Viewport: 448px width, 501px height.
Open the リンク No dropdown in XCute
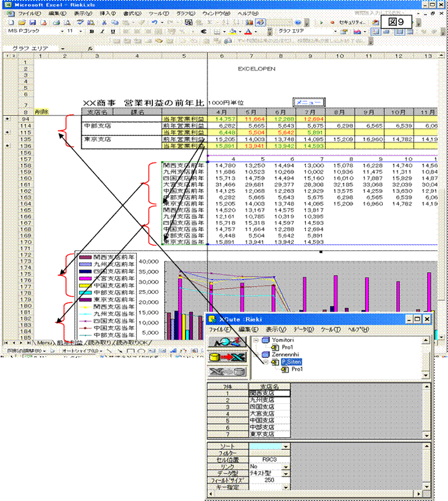285,467
